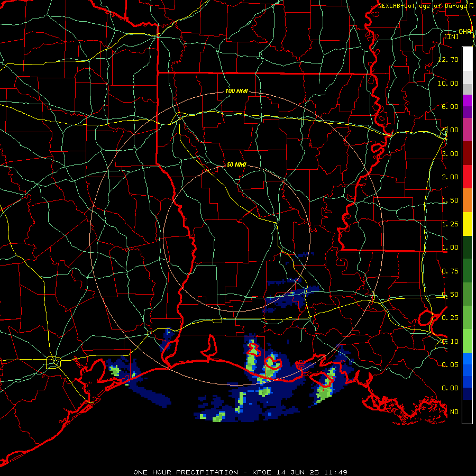Click the black ND segment of the legend
Viewport: 476px width, 476px height.
click(467, 411)
